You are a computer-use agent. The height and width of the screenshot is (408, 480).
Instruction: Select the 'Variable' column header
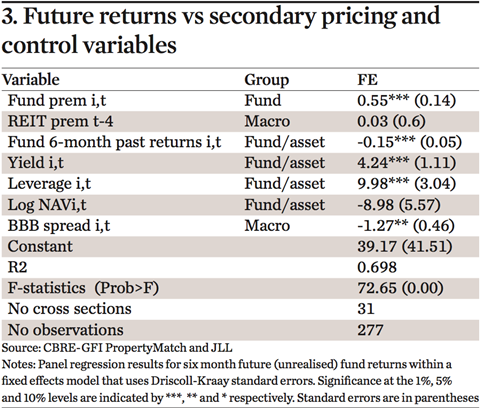(x=31, y=80)
